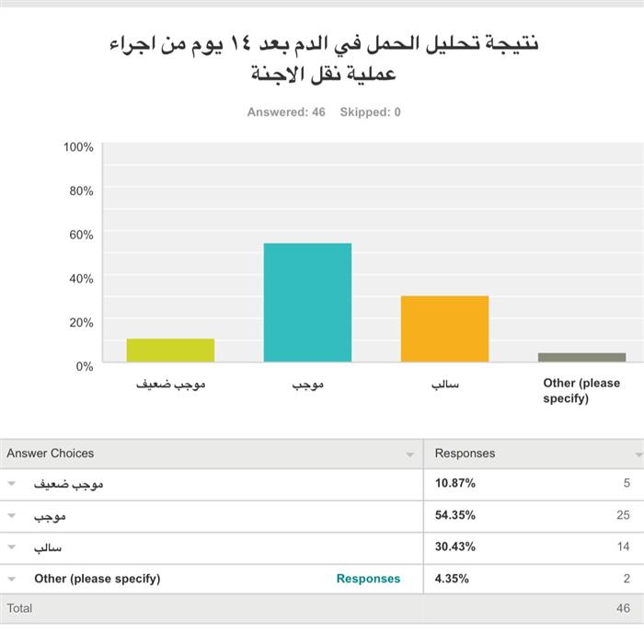Expand the موجب answer row arrow
Screen dimensions: 644x644
[12, 516]
